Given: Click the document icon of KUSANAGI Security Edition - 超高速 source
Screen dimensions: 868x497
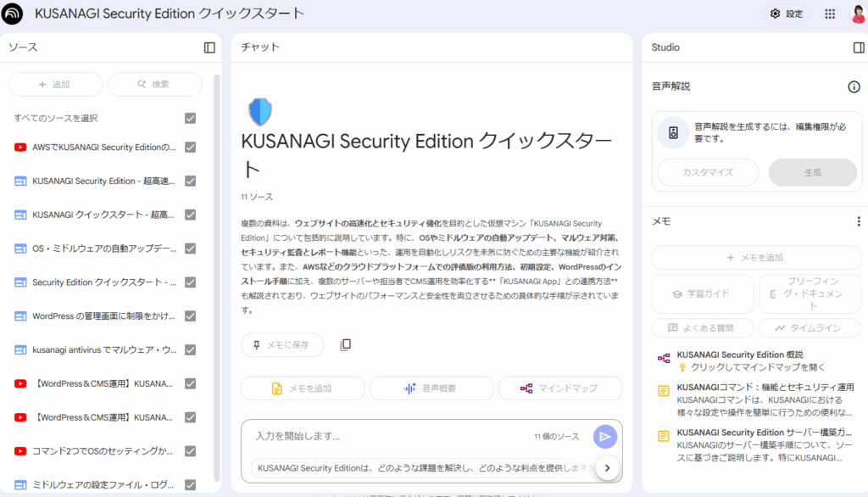Looking at the screenshot, I should (x=20, y=181).
